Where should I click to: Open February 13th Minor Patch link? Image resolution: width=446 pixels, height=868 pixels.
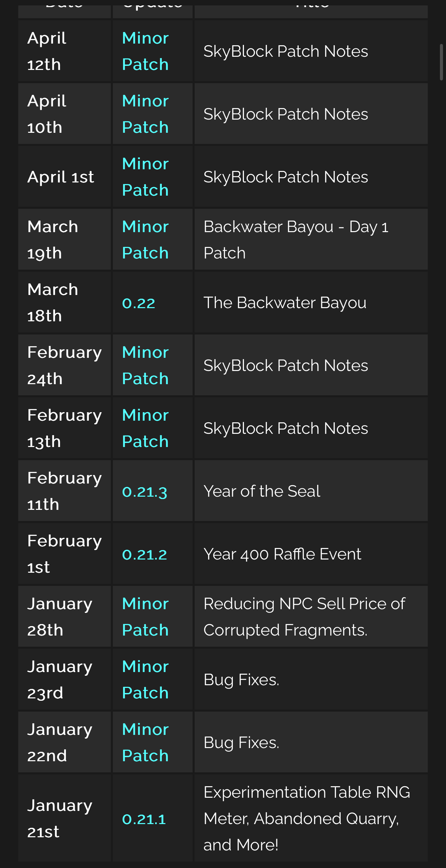point(145,428)
